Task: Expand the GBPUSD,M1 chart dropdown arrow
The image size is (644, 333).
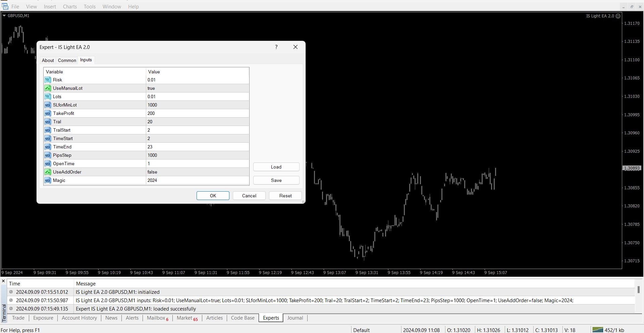Action: pos(4,16)
